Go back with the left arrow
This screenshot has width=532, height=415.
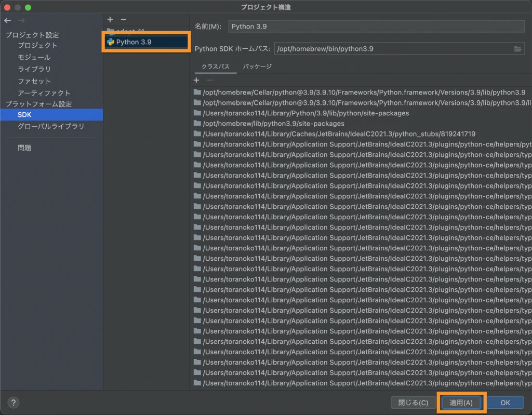tap(7, 20)
